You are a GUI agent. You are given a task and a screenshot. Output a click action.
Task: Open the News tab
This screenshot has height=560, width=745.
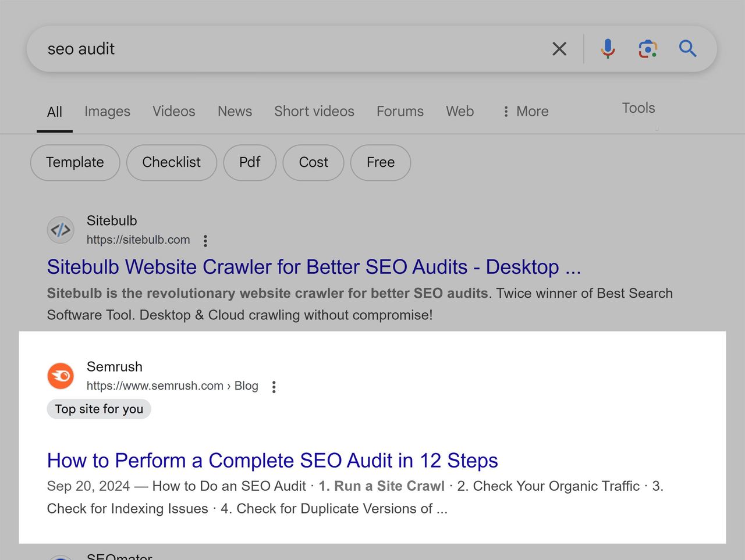pyautogui.click(x=235, y=112)
